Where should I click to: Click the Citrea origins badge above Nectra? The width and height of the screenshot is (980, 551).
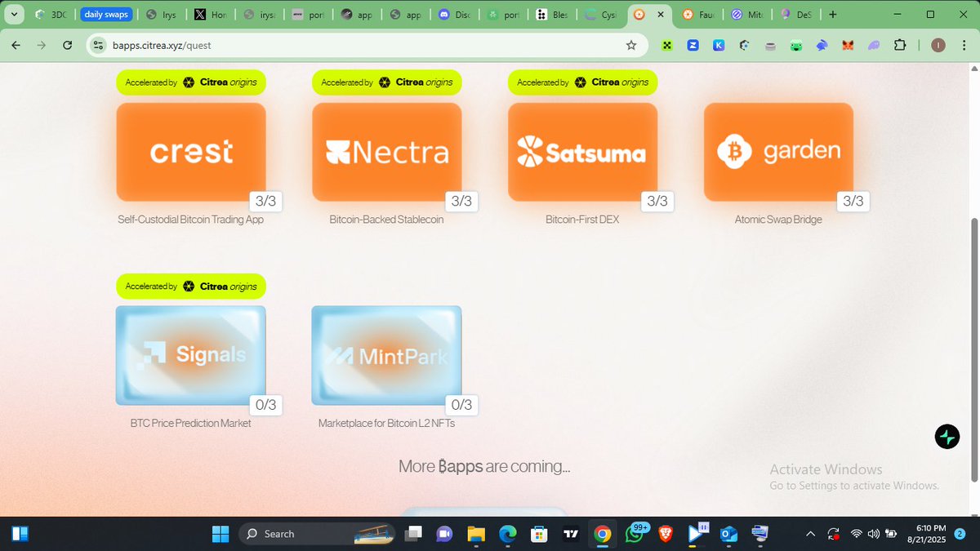(387, 82)
